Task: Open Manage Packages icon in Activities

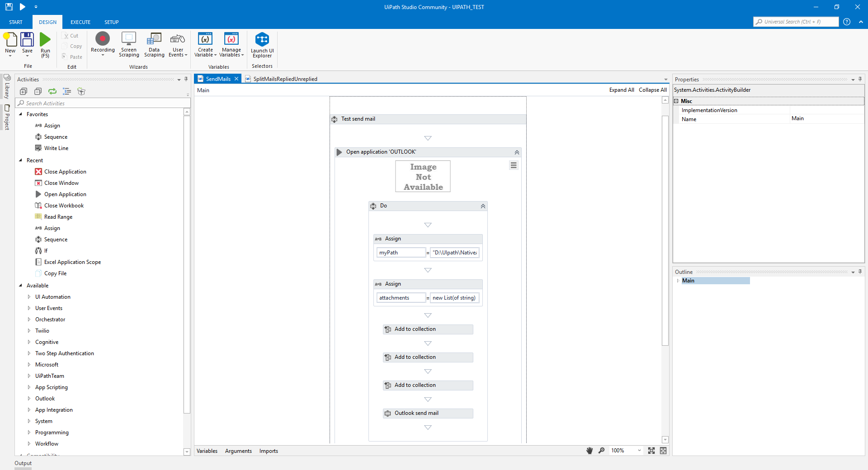Action: (x=81, y=91)
